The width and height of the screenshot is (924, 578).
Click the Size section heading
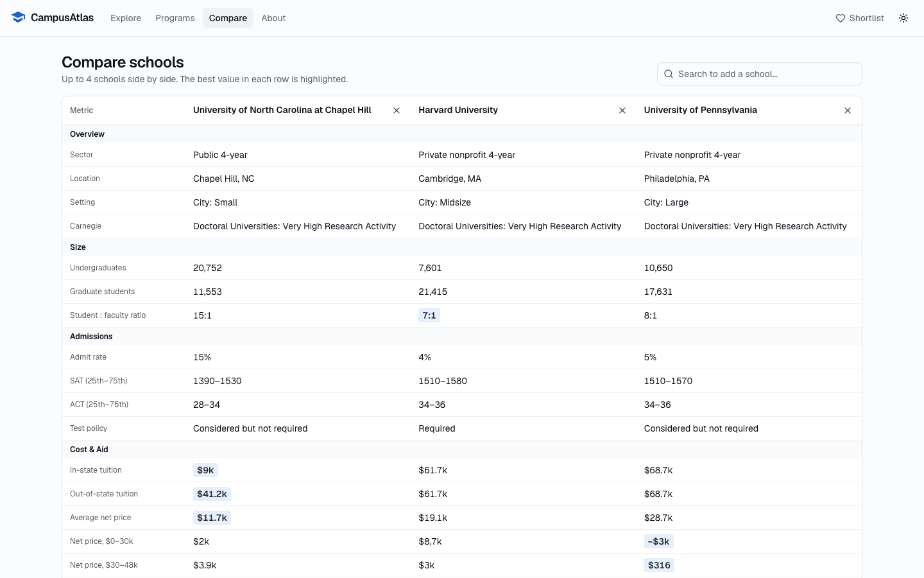[78, 247]
